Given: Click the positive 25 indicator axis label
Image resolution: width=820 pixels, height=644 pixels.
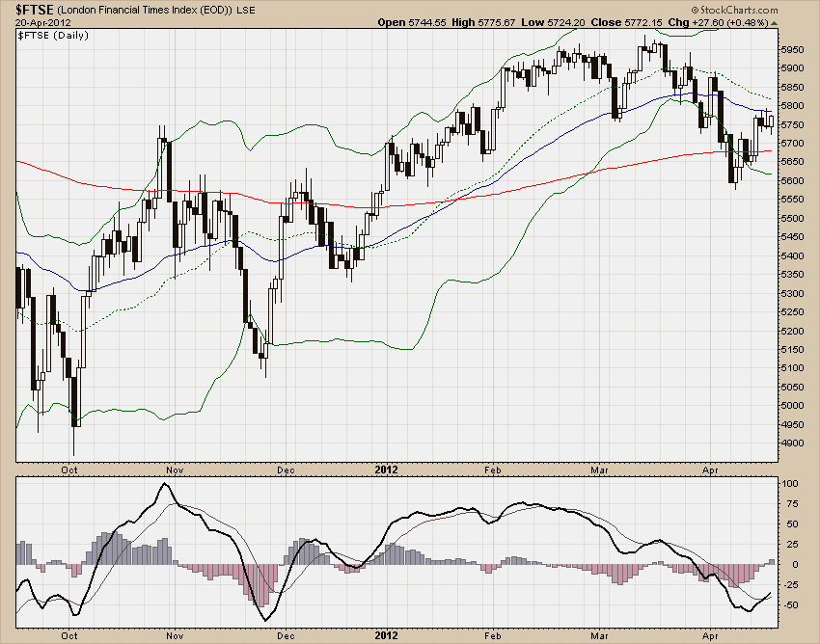Looking at the screenshot, I should (793, 545).
